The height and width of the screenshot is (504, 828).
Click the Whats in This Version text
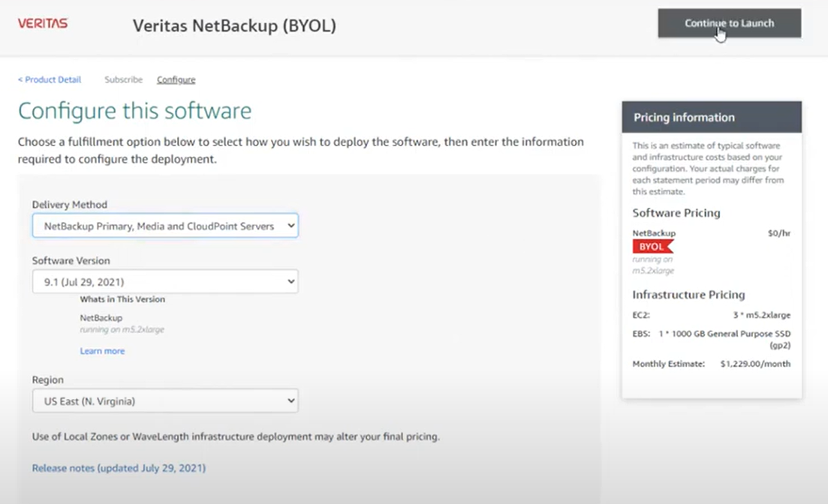pos(122,299)
